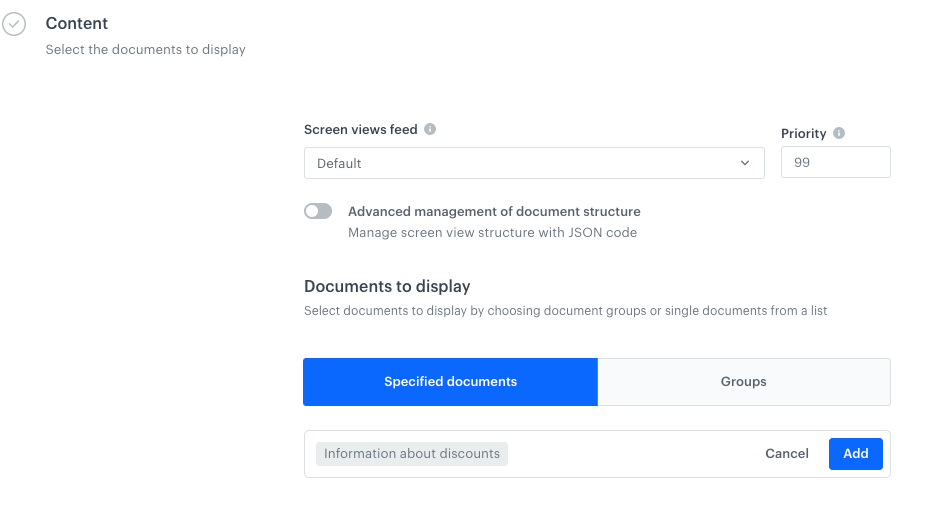The width and height of the screenshot is (936, 521).
Task: Switch to the Groups tab
Action: click(x=743, y=382)
